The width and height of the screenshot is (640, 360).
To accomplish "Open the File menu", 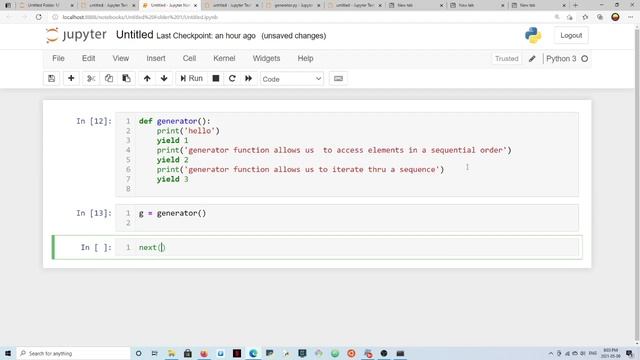I will [58, 58].
